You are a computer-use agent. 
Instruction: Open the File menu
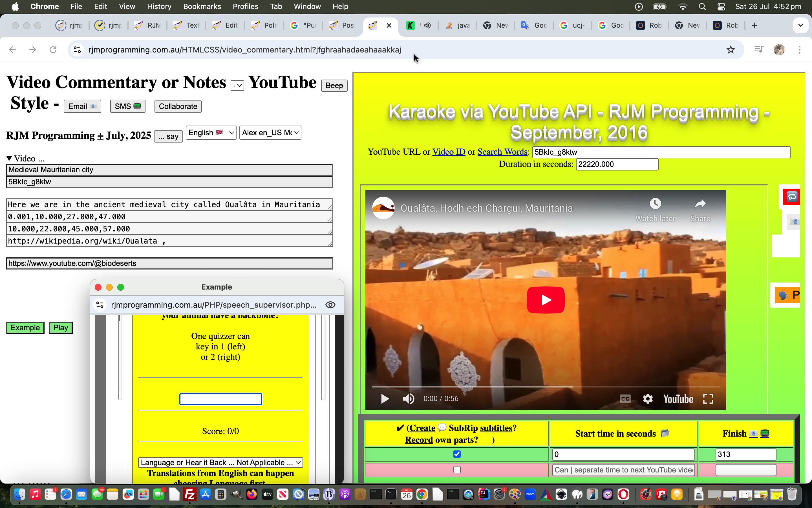pos(76,6)
